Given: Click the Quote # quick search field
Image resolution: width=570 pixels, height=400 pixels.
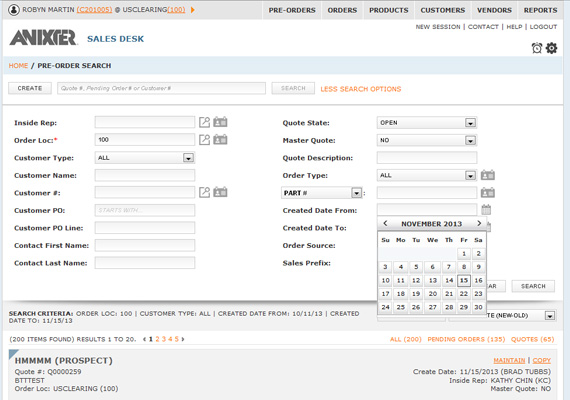Looking at the screenshot, I should pyautogui.click(x=161, y=88).
